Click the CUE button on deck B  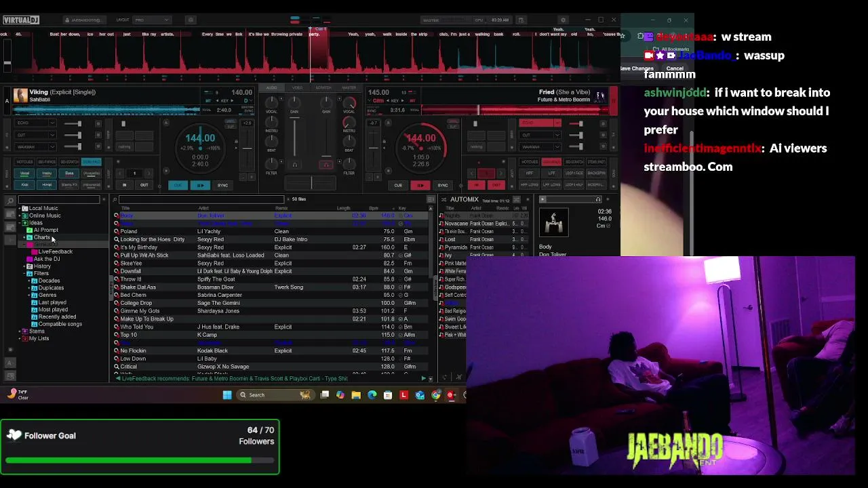point(398,185)
